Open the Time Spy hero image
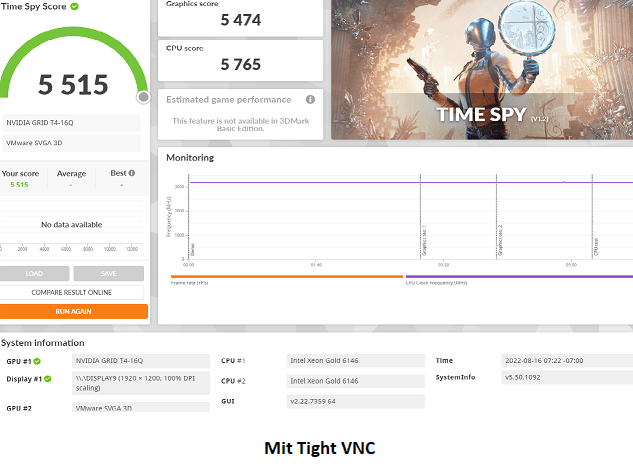This screenshot has height=469, width=633. click(x=482, y=69)
